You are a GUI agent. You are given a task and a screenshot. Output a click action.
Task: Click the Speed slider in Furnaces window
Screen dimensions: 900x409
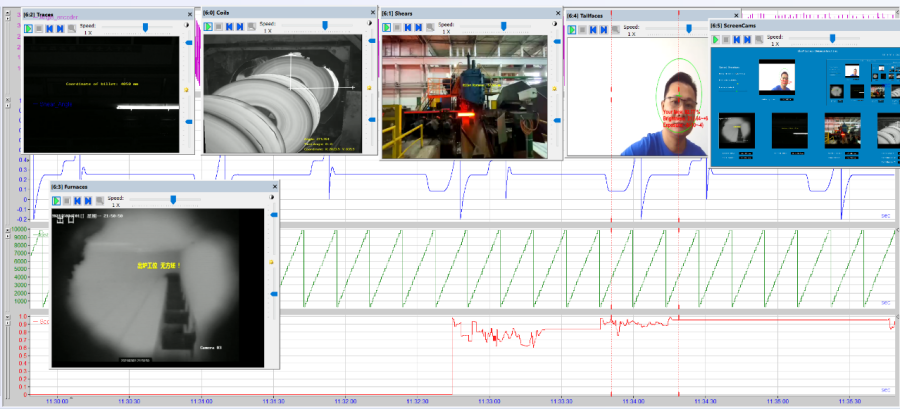[x=173, y=200]
